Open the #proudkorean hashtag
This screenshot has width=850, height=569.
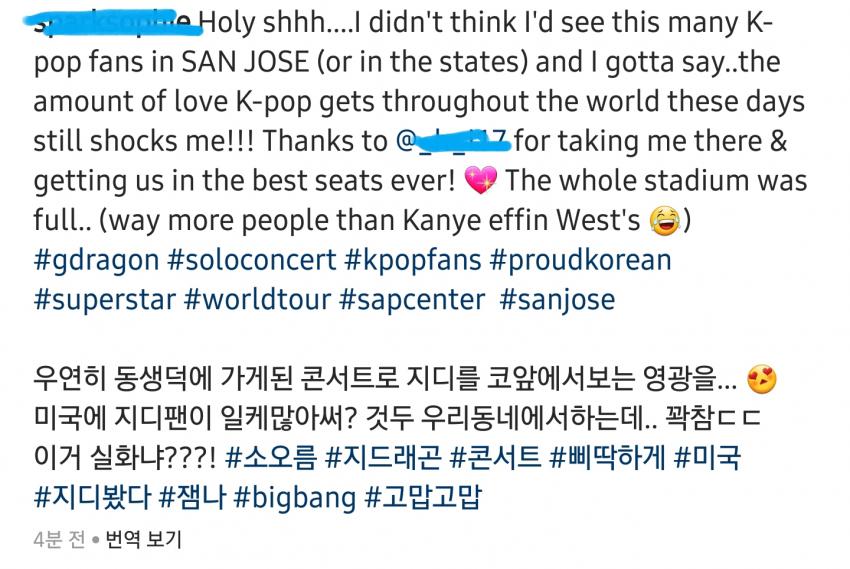(581, 261)
